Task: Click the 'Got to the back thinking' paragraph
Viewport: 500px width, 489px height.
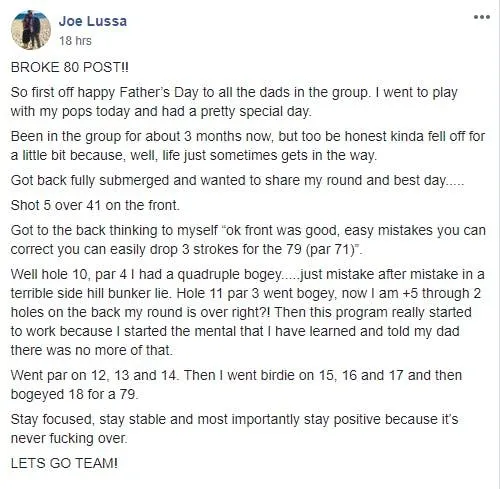Action: pos(248,240)
